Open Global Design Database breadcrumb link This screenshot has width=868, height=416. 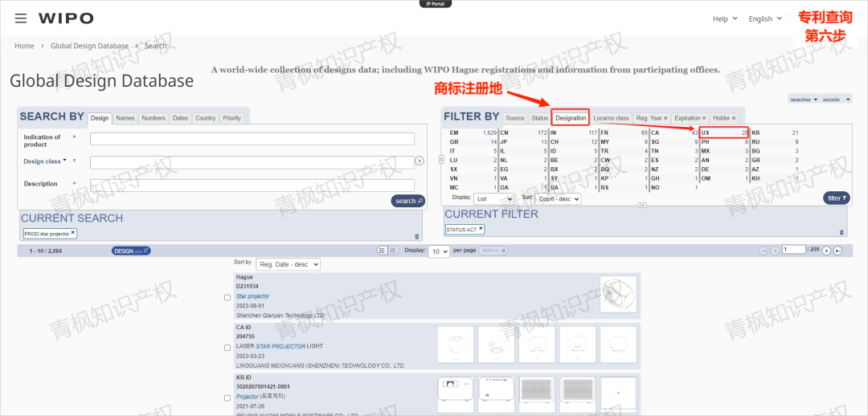[90, 46]
